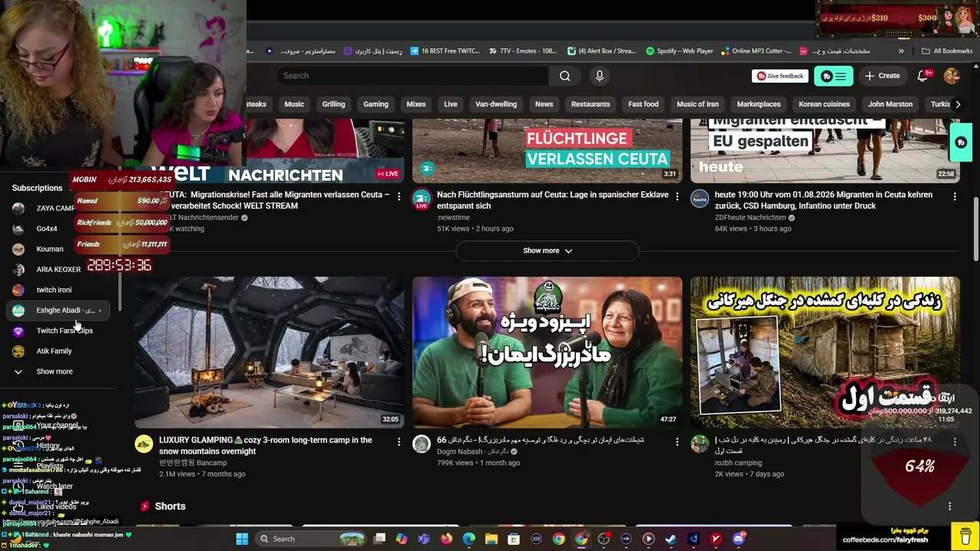Launch Microsoft Teams from the taskbar
The image size is (980, 551).
coord(424,539)
